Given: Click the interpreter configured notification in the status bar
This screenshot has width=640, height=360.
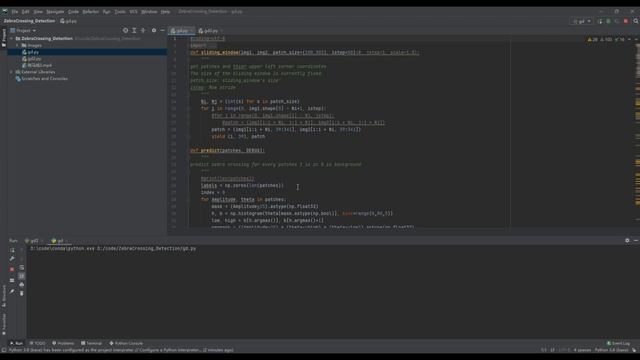Looking at the screenshot, I should [121, 350].
